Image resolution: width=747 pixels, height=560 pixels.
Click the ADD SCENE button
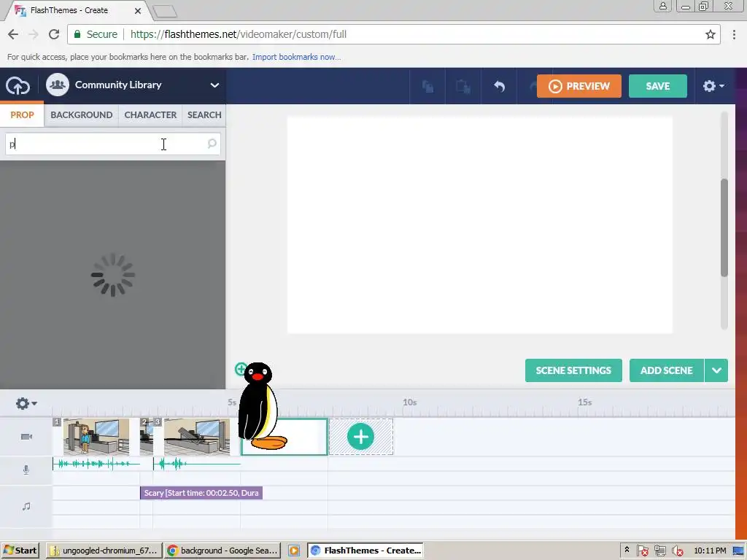click(667, 370)
